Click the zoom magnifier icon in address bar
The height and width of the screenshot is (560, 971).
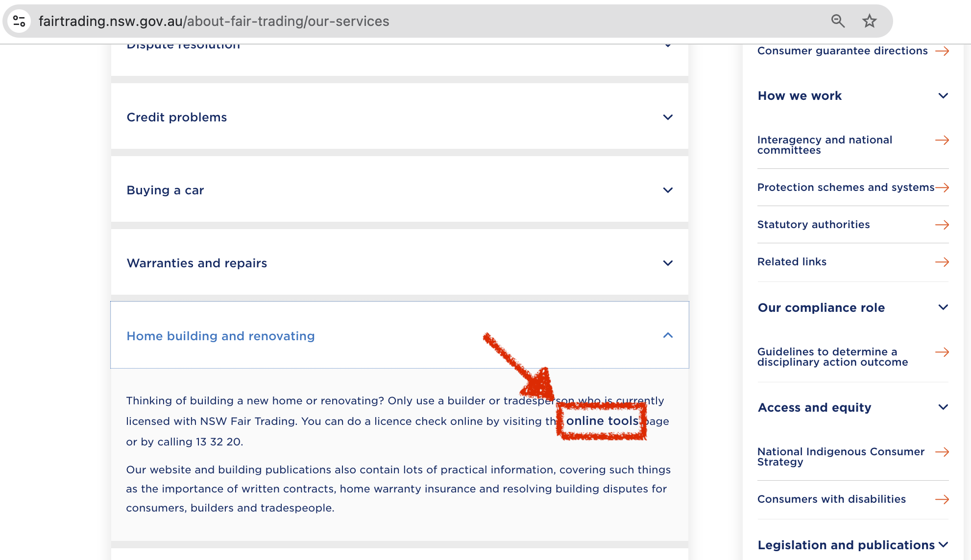[838, 21]
